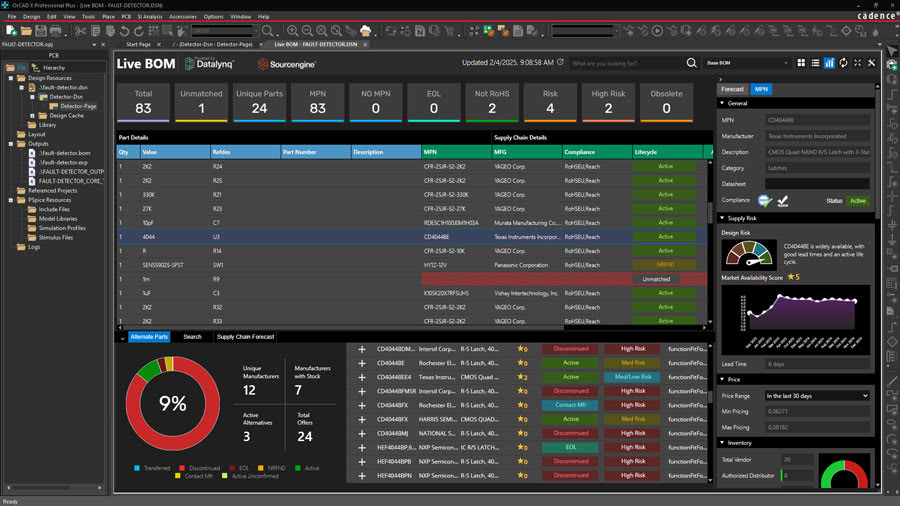The width and height of the screenshot is (900, 506).
Task: Click the REACH compliance checkmark icon
Action: [782, 200]
